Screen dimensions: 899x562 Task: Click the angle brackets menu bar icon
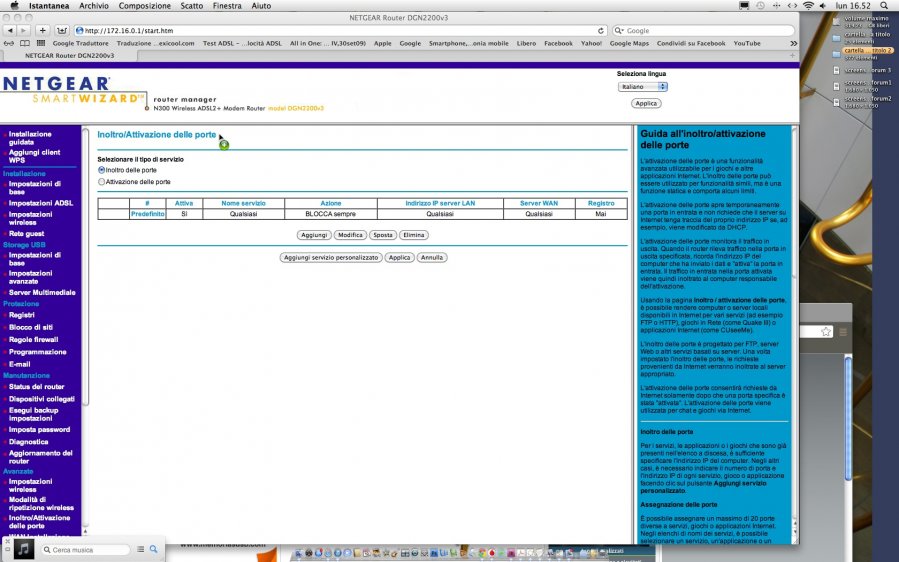tap(792, 6)
